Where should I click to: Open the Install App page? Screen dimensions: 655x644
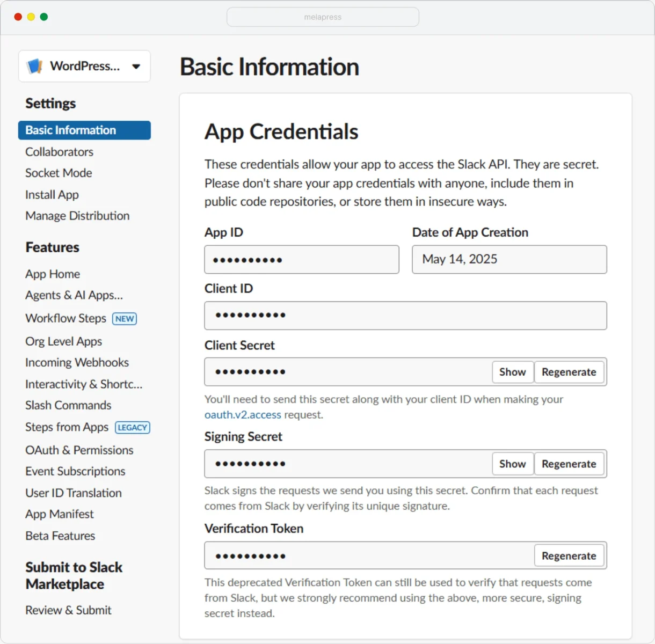coord(52,195)
